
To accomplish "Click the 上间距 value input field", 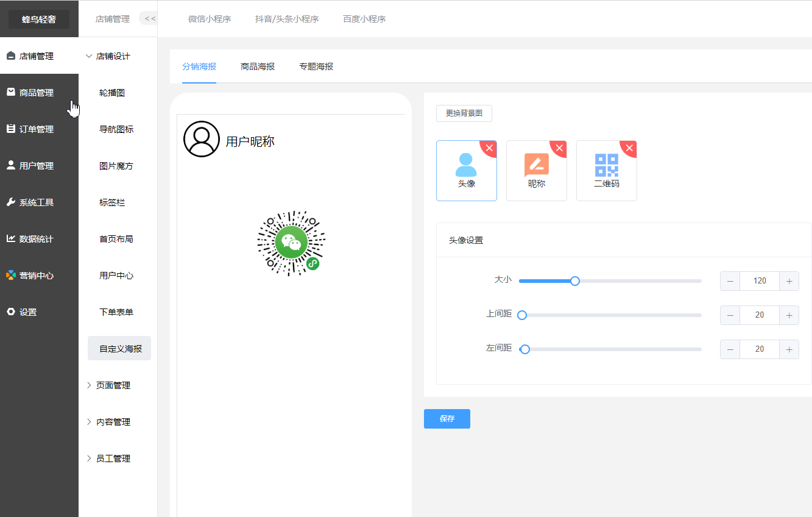I will [x=760, y=315].
